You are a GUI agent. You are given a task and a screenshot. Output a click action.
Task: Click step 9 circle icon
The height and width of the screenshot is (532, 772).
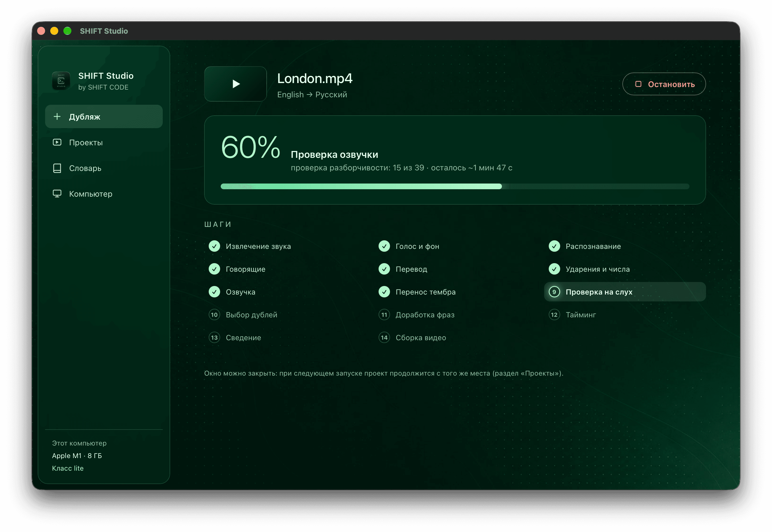pos(554,292)
